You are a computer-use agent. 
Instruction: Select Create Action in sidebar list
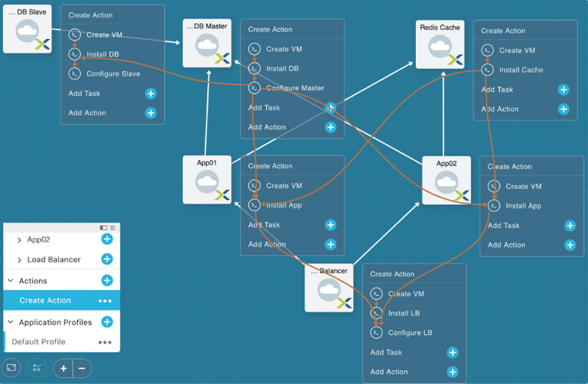coord(62,300)
